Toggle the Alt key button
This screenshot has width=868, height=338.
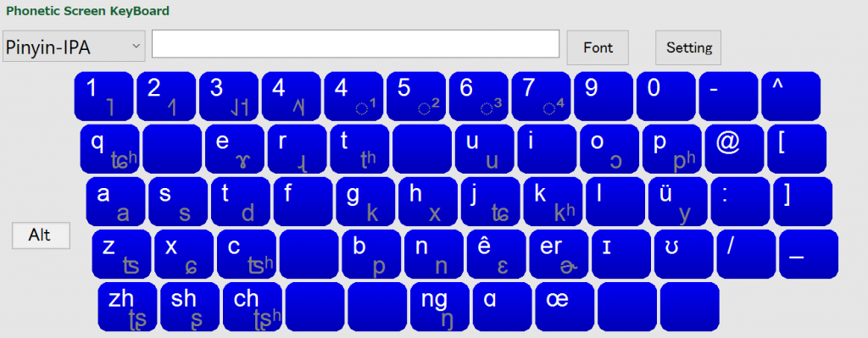(41, 235)
